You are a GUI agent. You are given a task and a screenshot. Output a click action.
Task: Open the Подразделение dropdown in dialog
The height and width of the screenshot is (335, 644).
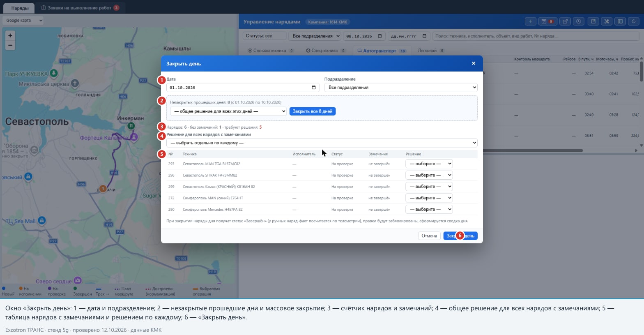click(401, 87)
